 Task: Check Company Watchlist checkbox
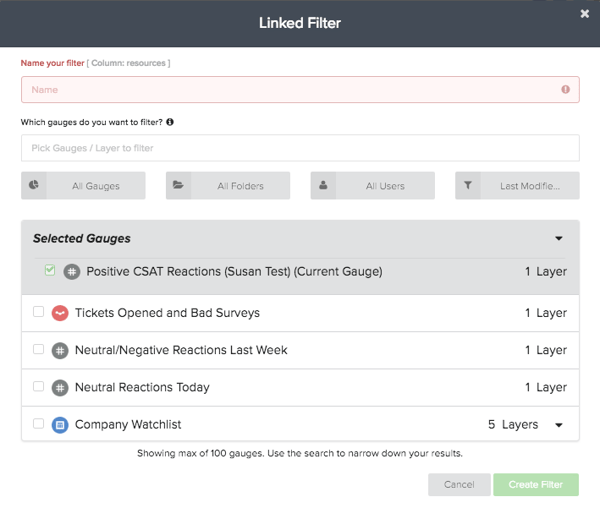[38, 423]
